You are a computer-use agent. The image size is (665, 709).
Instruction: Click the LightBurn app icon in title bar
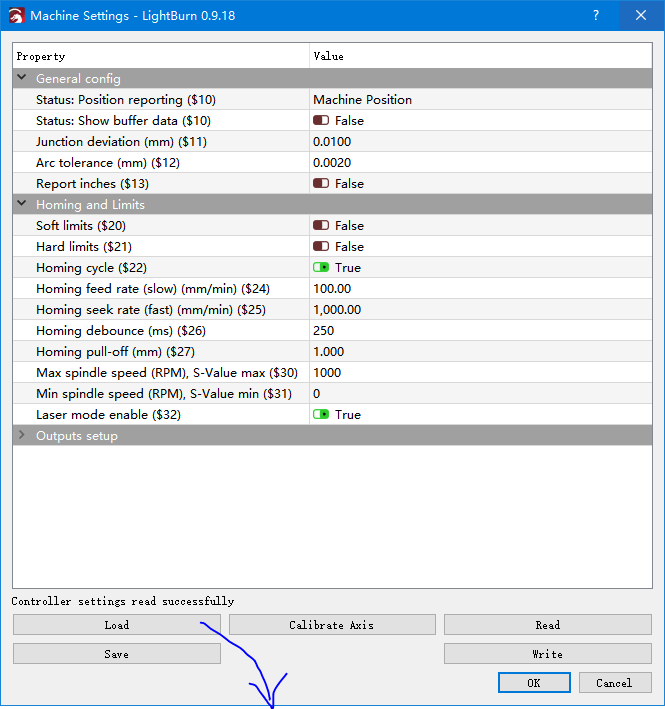(16, 16)
